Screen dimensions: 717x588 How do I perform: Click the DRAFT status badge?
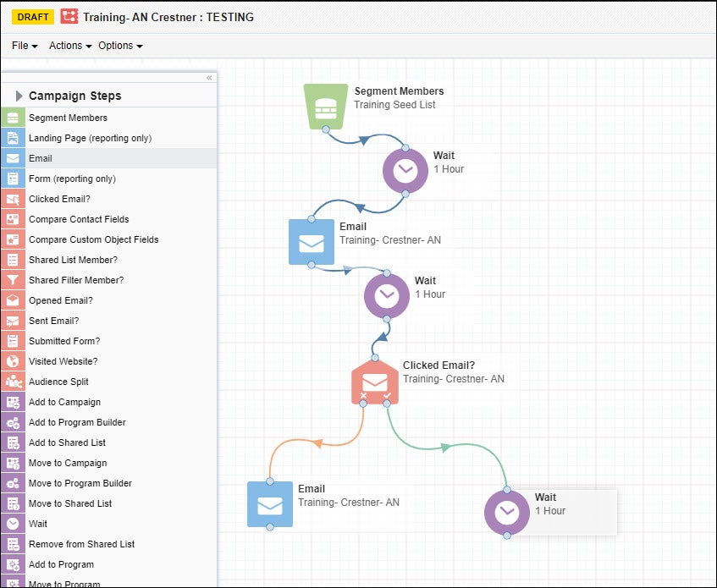(33, 17)
